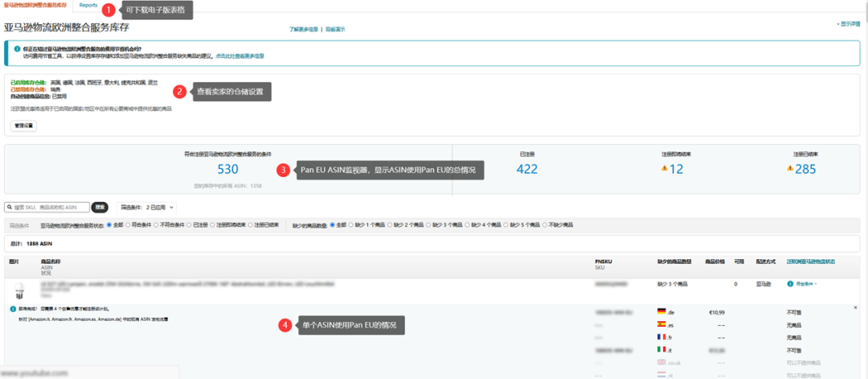Click the warning triangle beside 285
The image size is (868, 379).
pyautogui.click(x=791, y=168)
